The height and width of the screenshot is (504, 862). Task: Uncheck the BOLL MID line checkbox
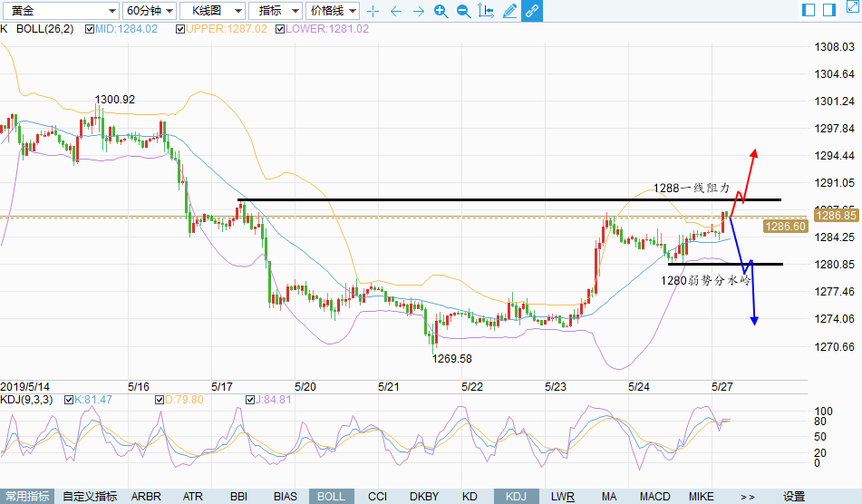[89, 29]
